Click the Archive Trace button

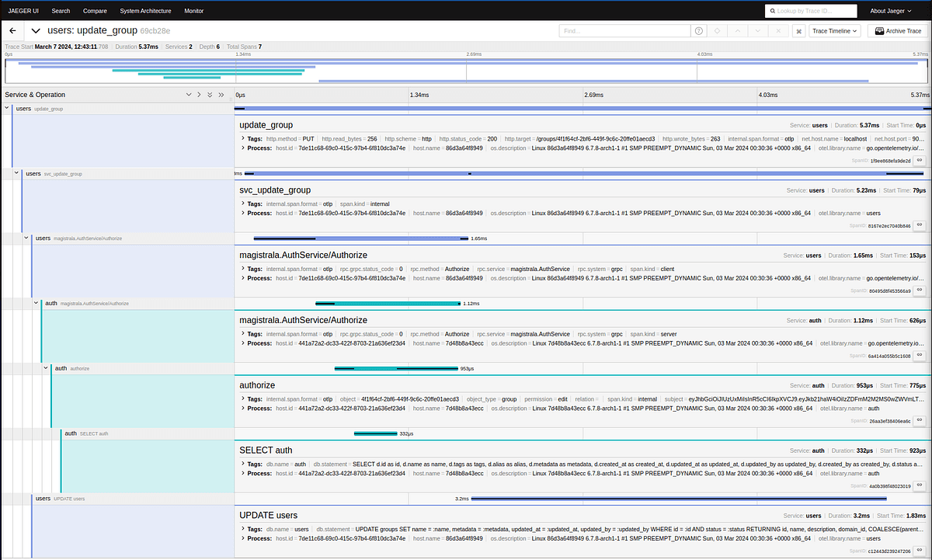click(898, 31)
